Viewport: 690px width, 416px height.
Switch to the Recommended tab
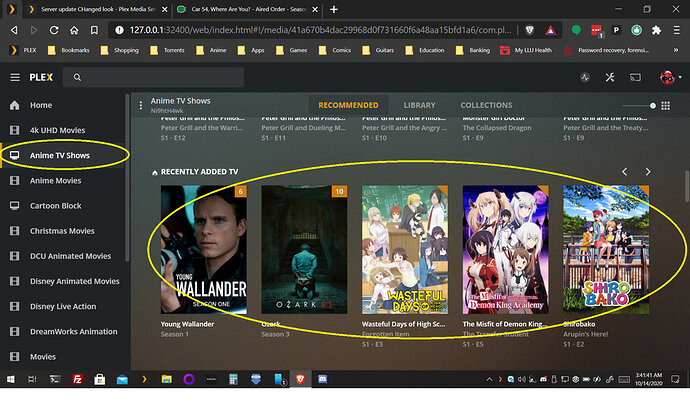pyautogui.click(x=348, y=105)
